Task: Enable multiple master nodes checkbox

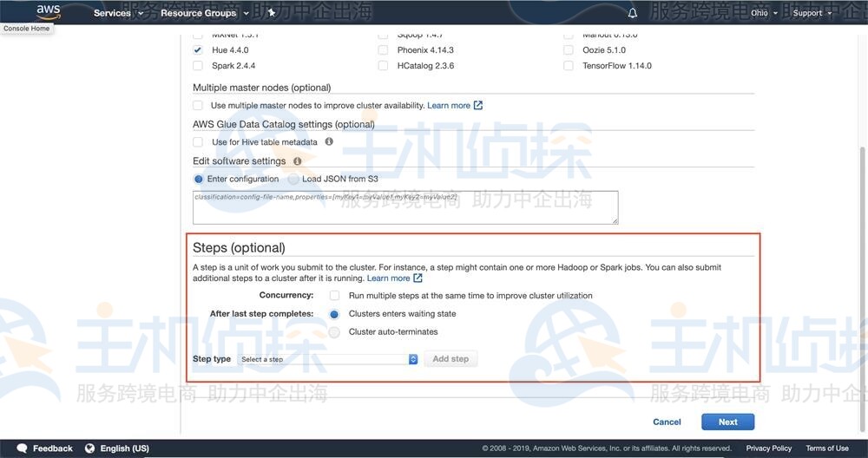Action: point(198,105)
